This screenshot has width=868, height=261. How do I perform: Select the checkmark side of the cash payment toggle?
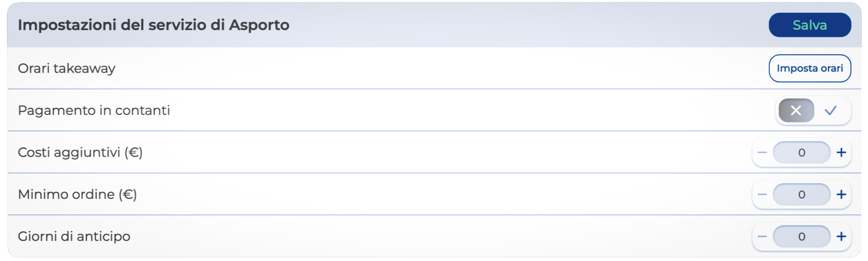point(831,111)
